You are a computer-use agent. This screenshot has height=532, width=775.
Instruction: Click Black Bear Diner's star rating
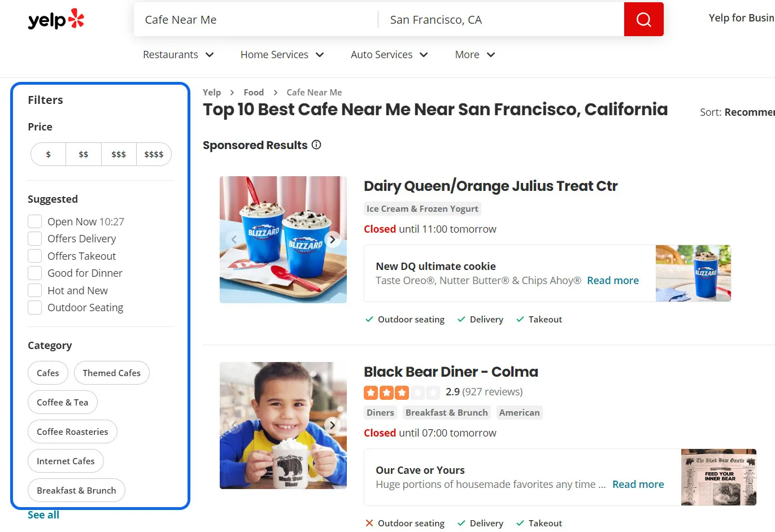[x=401, y=392]
